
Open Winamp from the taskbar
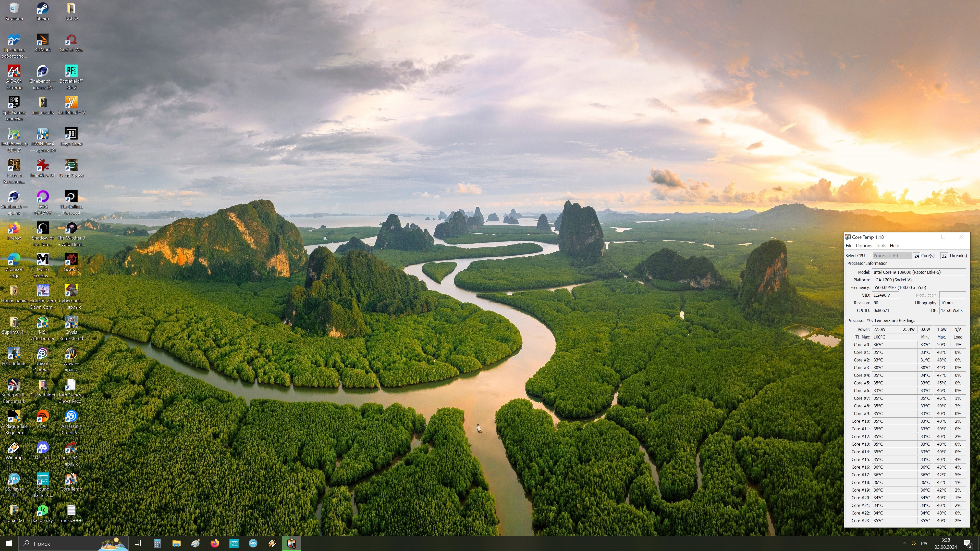[272, 543]
